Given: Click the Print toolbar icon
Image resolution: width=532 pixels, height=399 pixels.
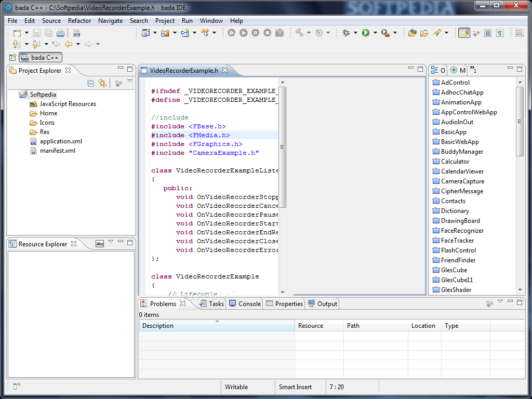Looking at the screenshot, I should (x=60, y=33).
